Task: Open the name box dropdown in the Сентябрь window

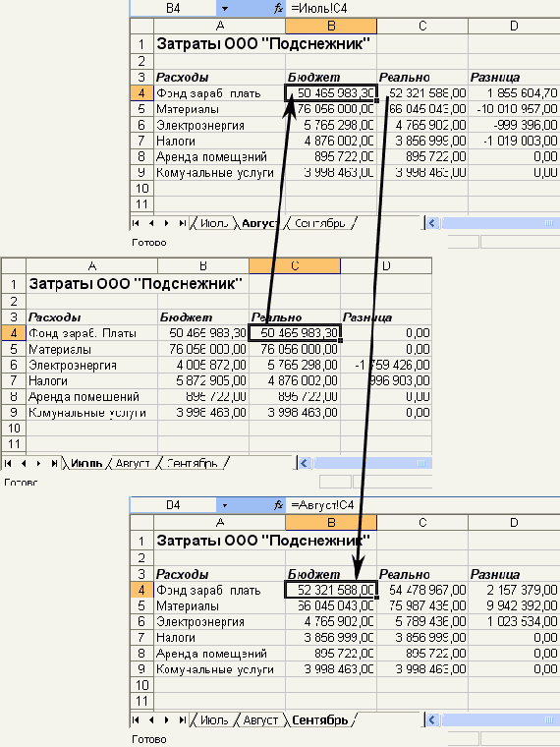Action: pyautogui.click(x=224, y=505)
